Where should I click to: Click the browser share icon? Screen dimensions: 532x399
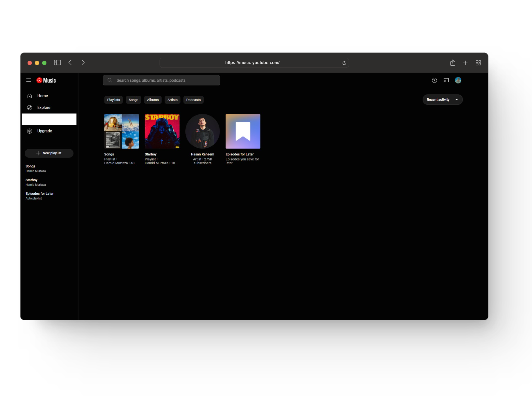tap(452, 63)
